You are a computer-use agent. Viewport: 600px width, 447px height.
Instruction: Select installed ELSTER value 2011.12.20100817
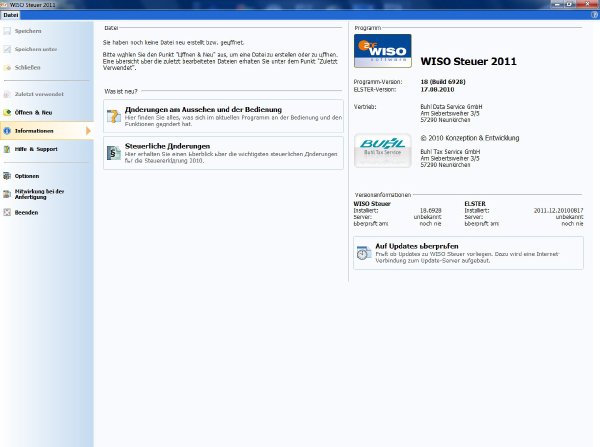(558, 210)
